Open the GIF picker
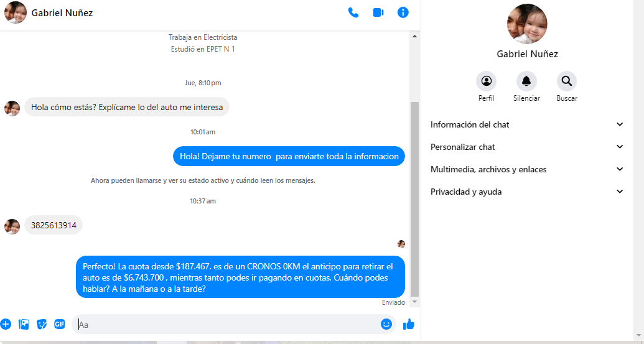 [x=60, y=324]
